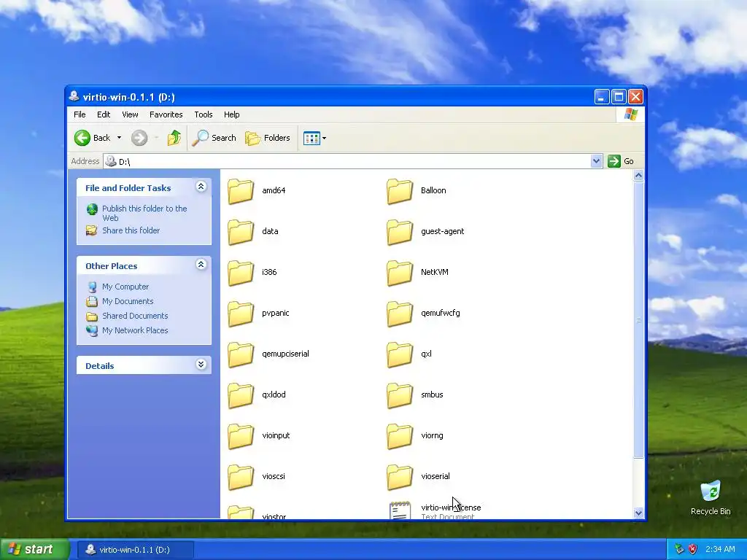The image size is (747, 560).
Task: Toggle the Folders pane button
Action: tap(267, 138)
